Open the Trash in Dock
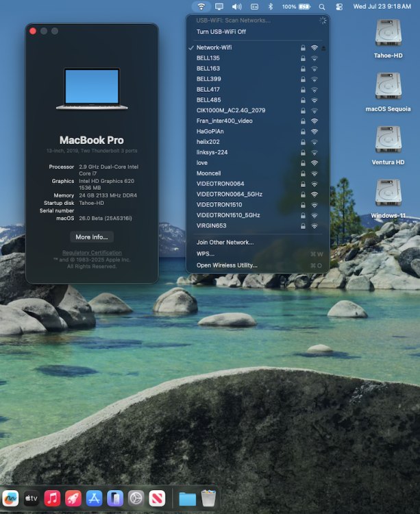Image resolution: width=420 pixels, height=514 pixels. (208, 498)
